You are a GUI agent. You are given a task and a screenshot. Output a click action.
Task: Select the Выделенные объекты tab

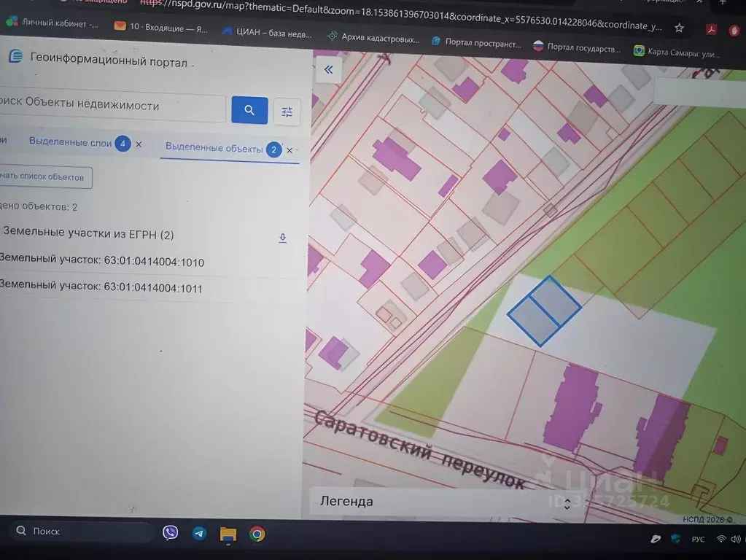(x=214, y=148)
